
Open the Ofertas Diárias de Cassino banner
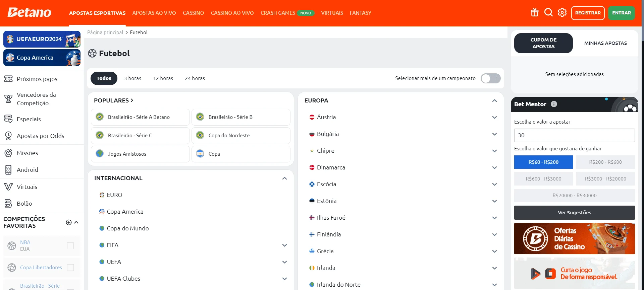click(x=575, y=239)
